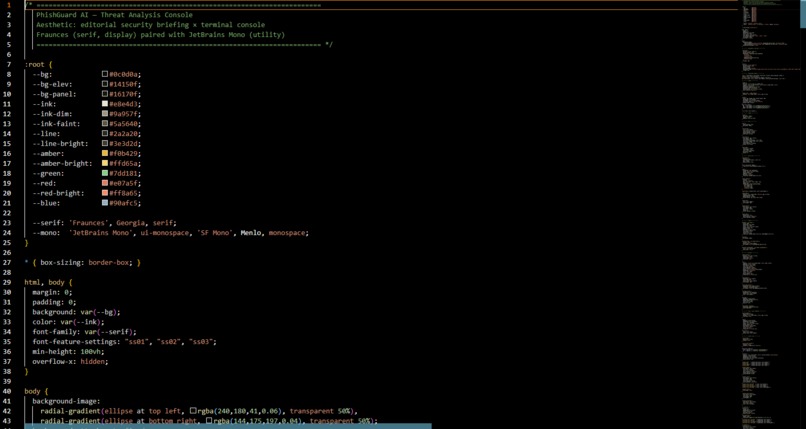Open swatch for rgba(240,180,41,0.06)
This screenshot has height=429, width=806.
point(193,411)
